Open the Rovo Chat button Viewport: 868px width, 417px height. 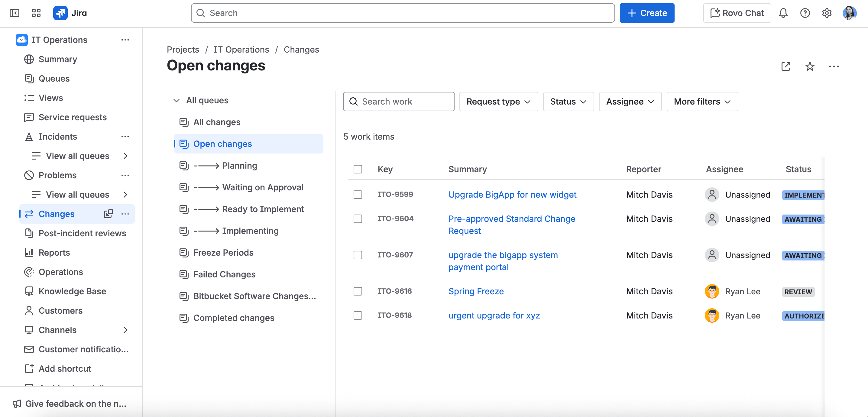click(737, 13)
